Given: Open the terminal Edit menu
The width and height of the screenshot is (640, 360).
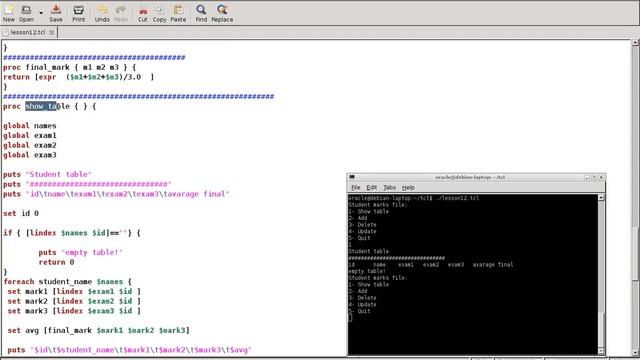Looking at the screenshot, I should coord(371,187).
